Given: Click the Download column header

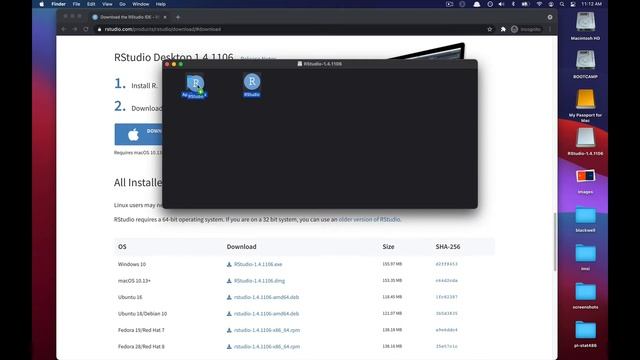Looking at the screenshot, I should point(242,247).
